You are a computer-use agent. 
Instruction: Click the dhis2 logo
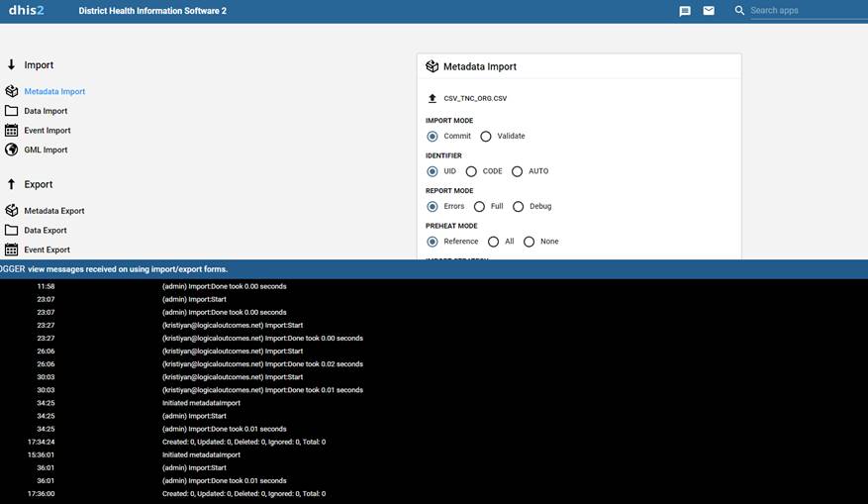coord(26,10)
